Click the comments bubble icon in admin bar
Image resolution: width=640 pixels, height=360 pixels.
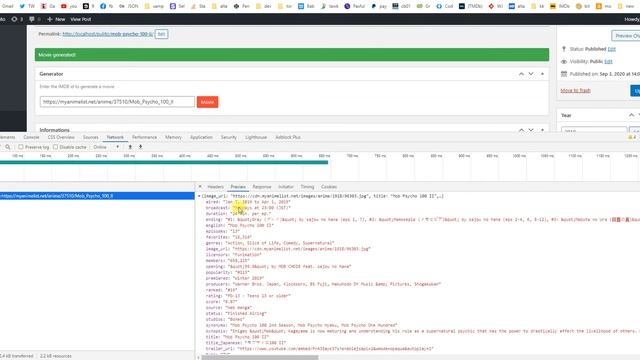click(x=31, y=19)
